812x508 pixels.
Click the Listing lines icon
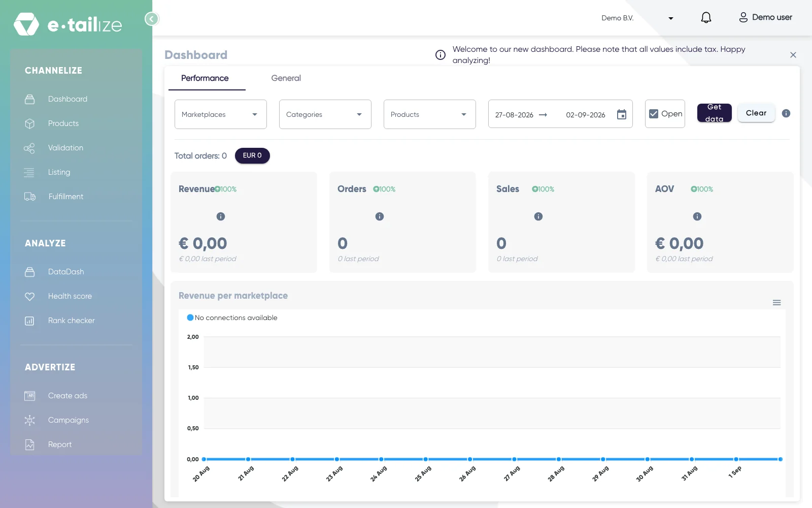(x=29, y=172)
